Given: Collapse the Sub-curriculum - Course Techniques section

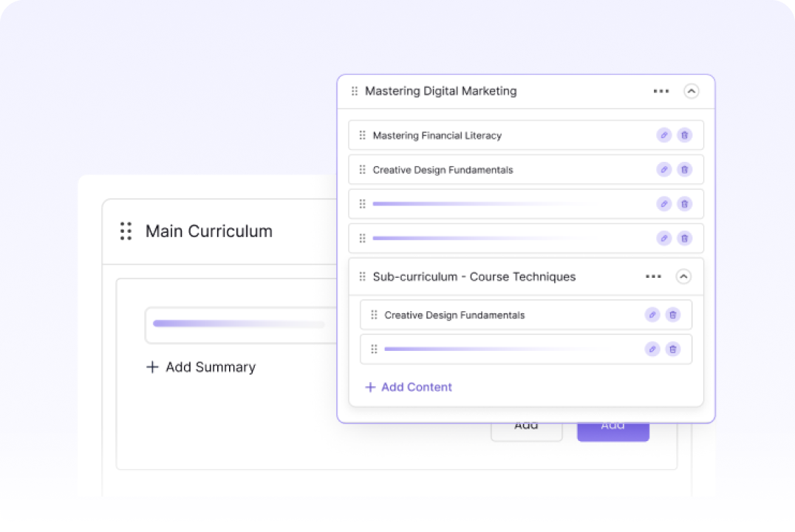Looking at the screenshot, I should [683, 276].
